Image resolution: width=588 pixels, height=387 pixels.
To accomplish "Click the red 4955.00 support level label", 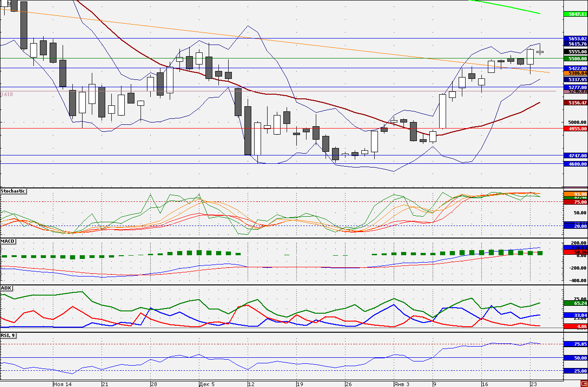I will tap(575, 129).
